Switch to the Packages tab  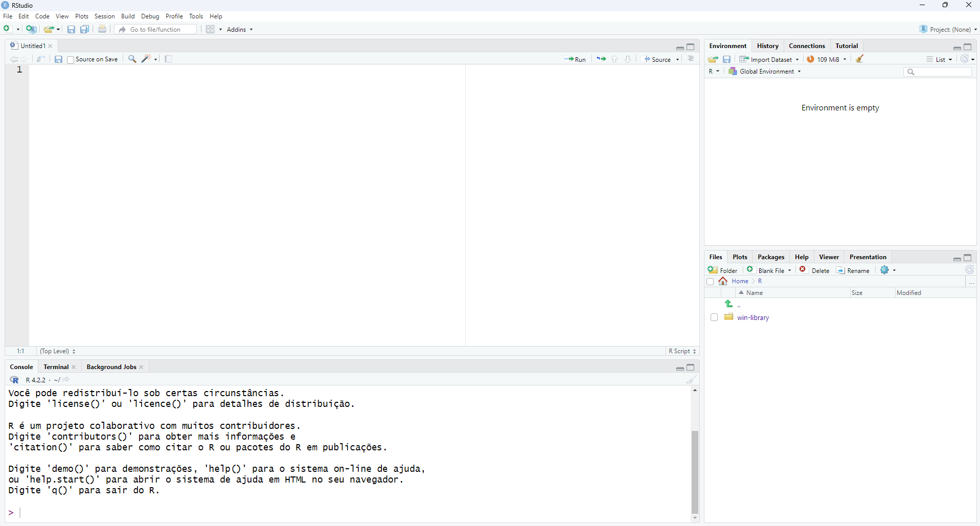pyautogui.click(x=770, y=257)
